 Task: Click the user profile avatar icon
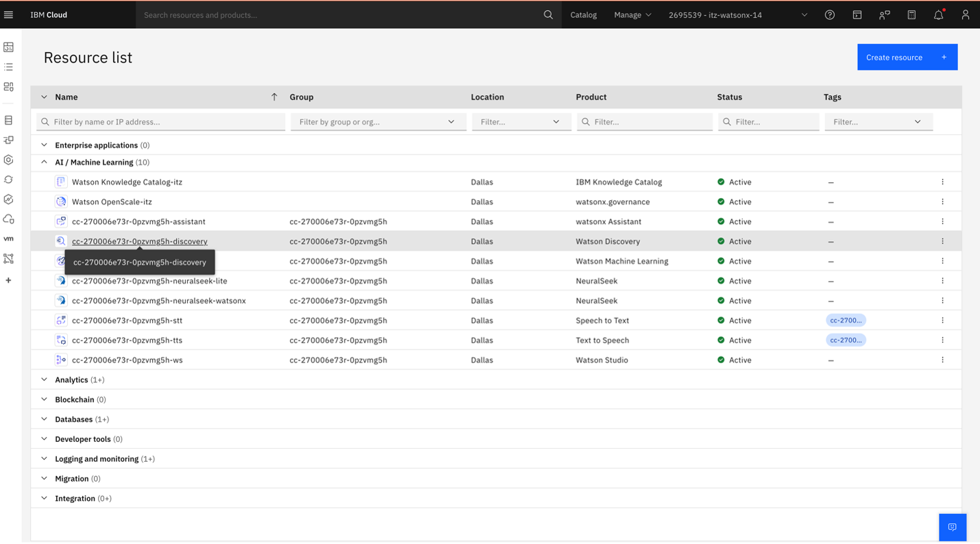coord(965,14)
